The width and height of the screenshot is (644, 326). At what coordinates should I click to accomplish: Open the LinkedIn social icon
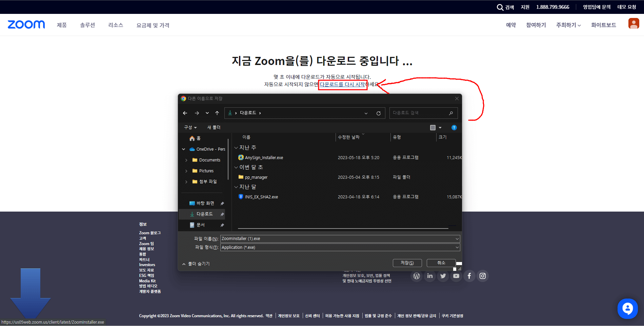point(430,276)
